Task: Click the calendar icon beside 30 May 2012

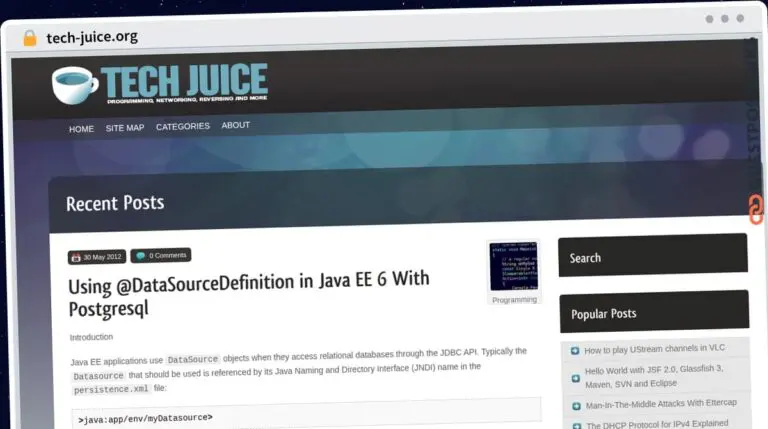Action: point(76,256)
